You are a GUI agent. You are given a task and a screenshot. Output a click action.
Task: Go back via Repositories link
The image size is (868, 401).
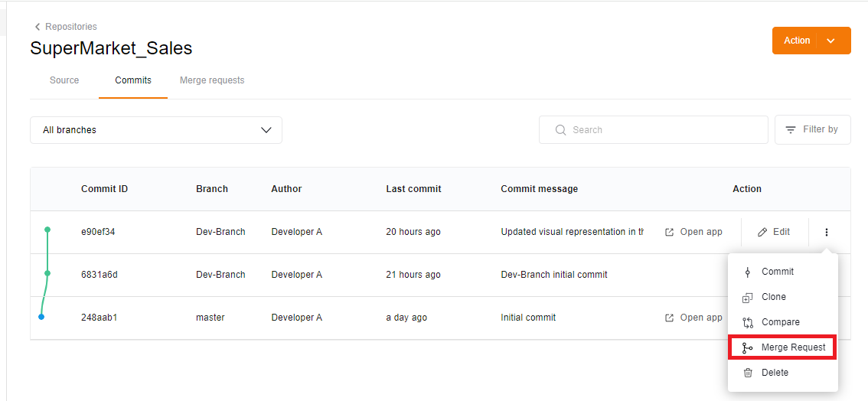coord(71,27)
